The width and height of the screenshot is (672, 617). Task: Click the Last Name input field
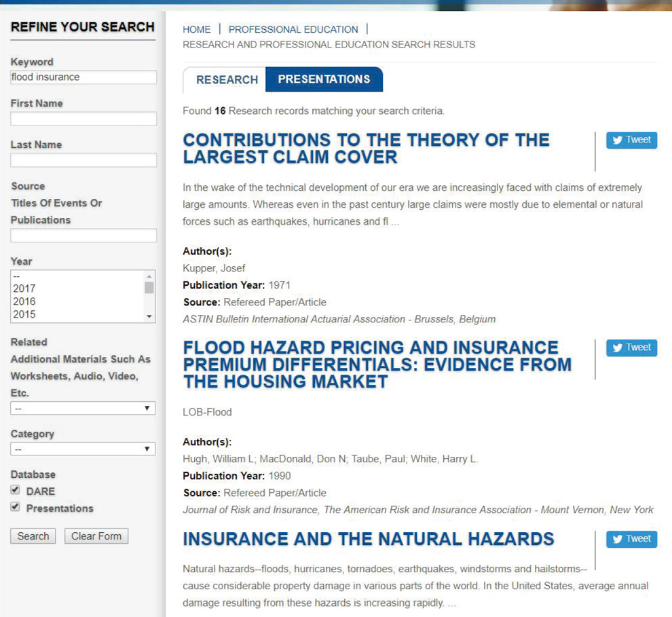tap(83, 160)
